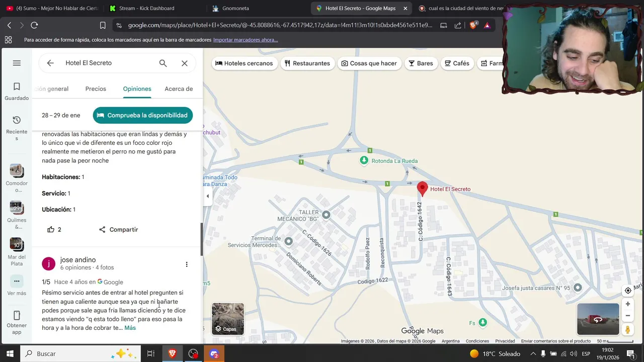Open the Guardado saved places panel
The image size is (644, 362).
tap(17, 91)
